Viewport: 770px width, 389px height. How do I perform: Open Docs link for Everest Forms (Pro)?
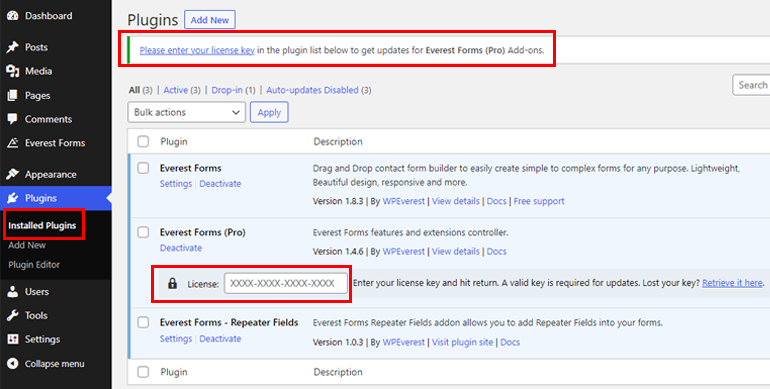[496, 251]
